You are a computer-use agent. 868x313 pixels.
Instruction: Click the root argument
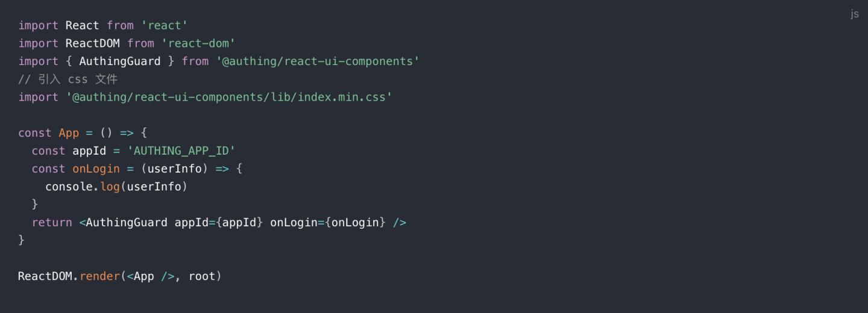(x=202, y=277)
